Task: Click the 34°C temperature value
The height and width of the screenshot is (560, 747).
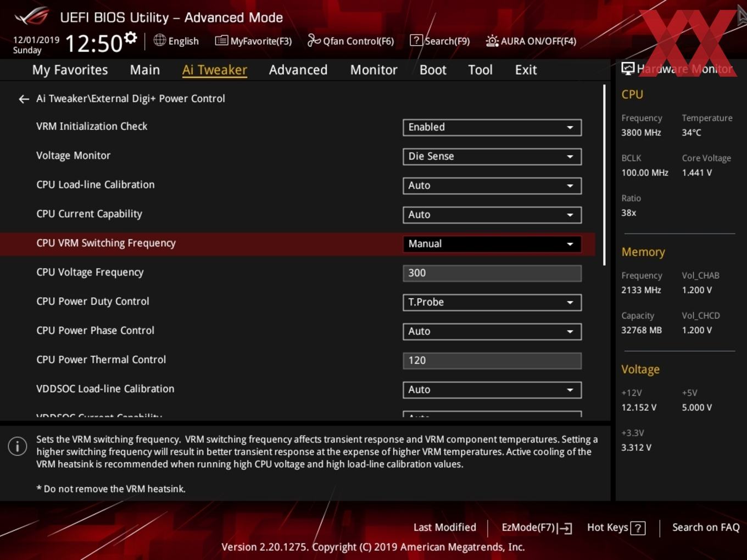Action: pos(692,132)
